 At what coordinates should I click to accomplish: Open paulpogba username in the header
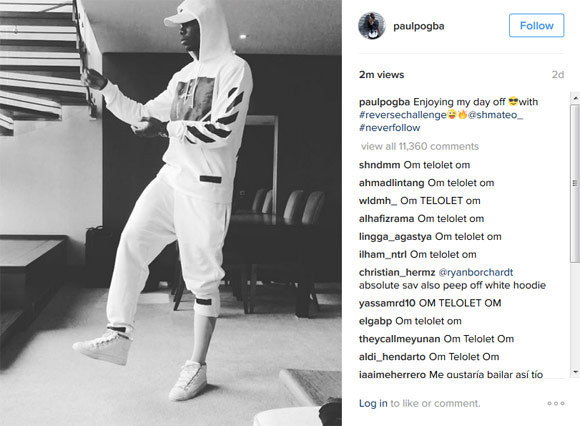[x=419, y=26]
